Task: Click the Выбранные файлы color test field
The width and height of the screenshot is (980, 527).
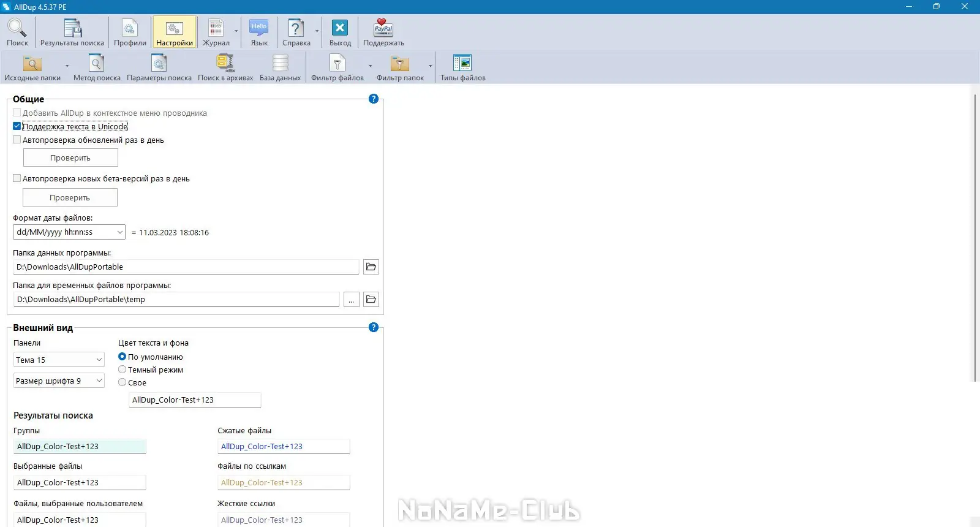Action: click(80, 482)
